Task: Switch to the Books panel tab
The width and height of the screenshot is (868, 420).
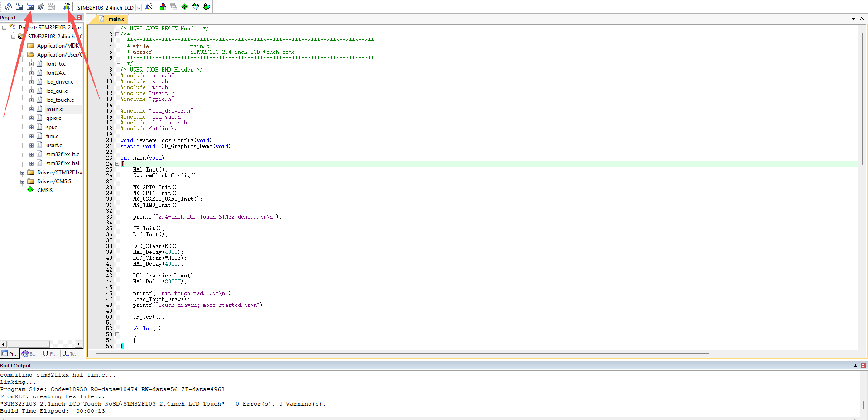Action: click(29, 354)
